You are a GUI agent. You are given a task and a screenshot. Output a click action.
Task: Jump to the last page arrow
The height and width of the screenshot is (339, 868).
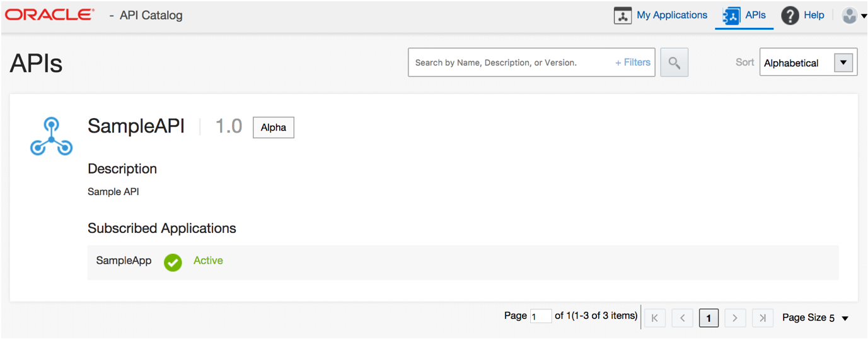[763, 318]
